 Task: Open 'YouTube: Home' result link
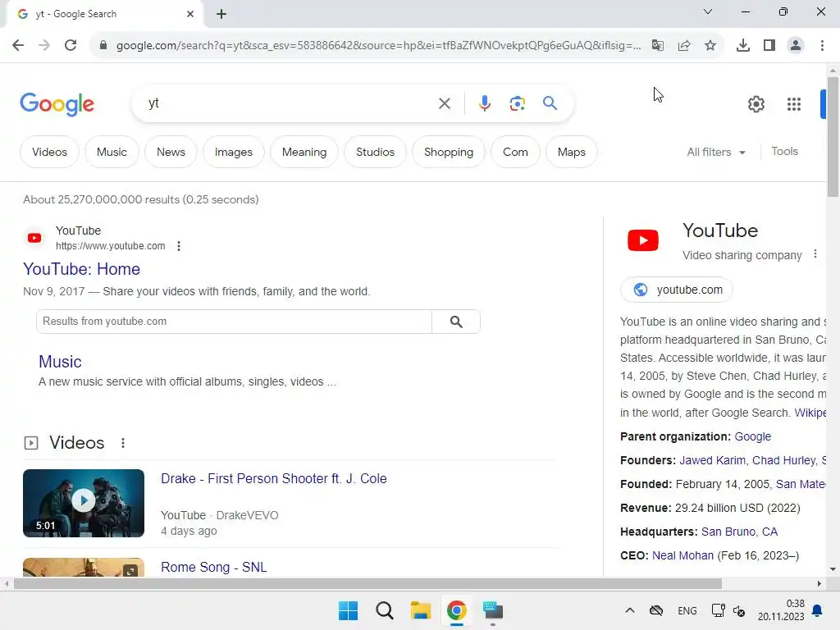pos(81,269)
